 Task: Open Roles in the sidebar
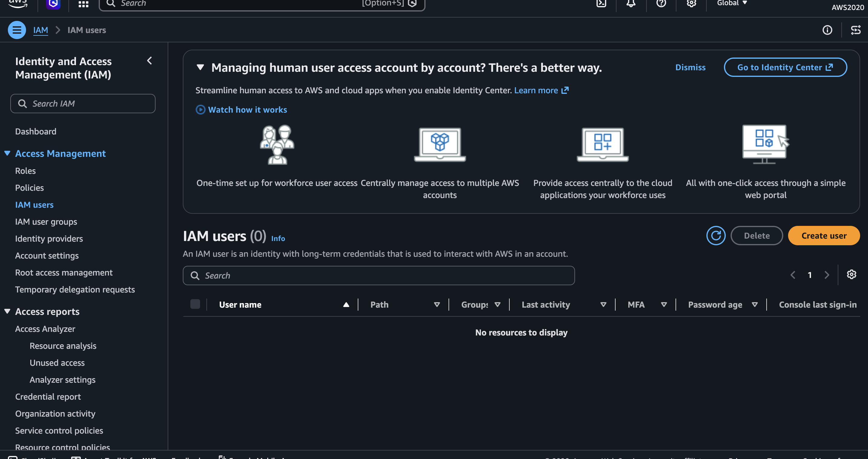tap(25, 171)
